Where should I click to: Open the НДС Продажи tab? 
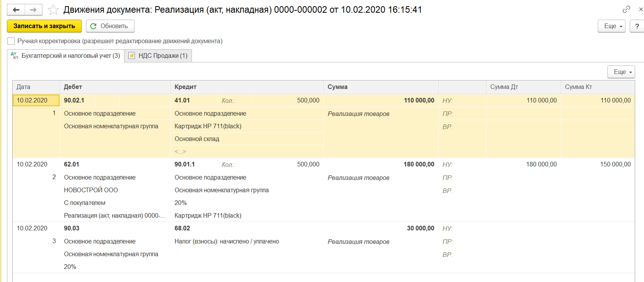(158, 56)
